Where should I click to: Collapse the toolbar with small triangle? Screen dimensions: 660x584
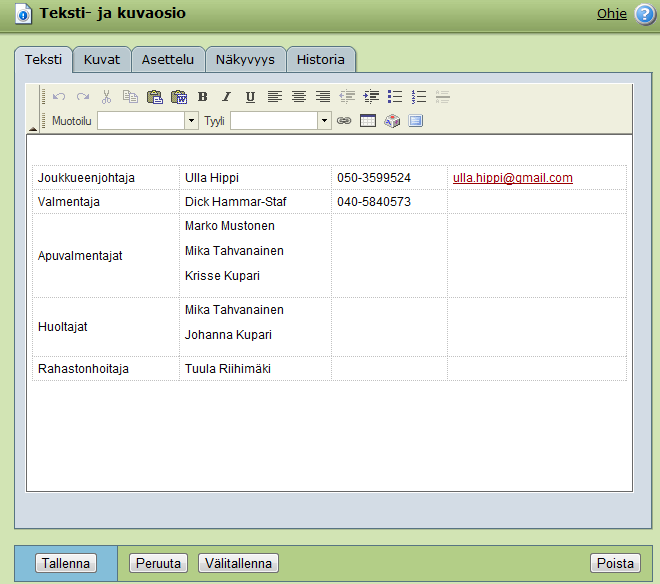pyautogui.click(x=33, y=129)
